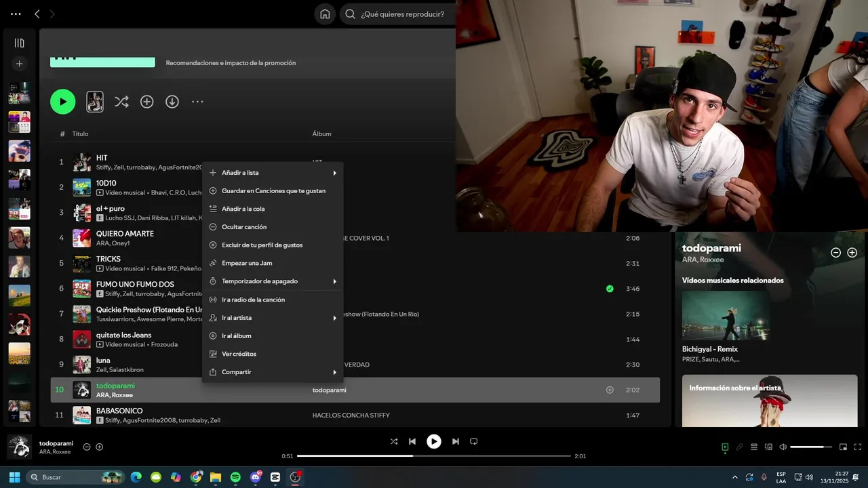Viewport: 868px width, 488px height.
Task: Add playlist to library with plus circle
Action: pos(146,102)
